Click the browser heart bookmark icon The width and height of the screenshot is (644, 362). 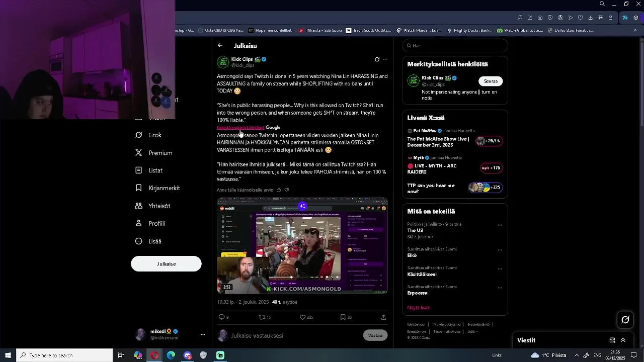(x=580, y=18)
